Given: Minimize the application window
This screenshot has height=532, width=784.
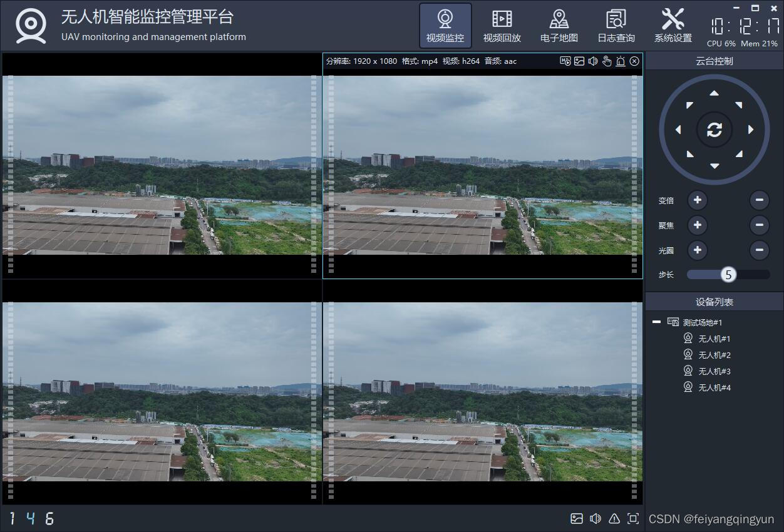Looking at the screenshot, I should (x=736, y=8).
